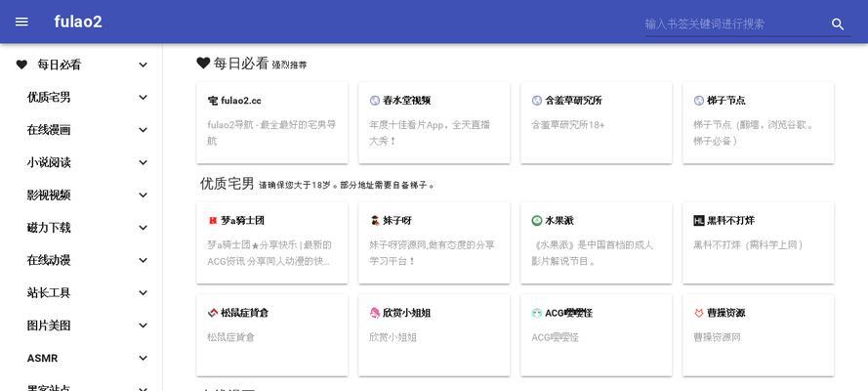Expand the 影视视频 sidebar chevron

(143, 195)
